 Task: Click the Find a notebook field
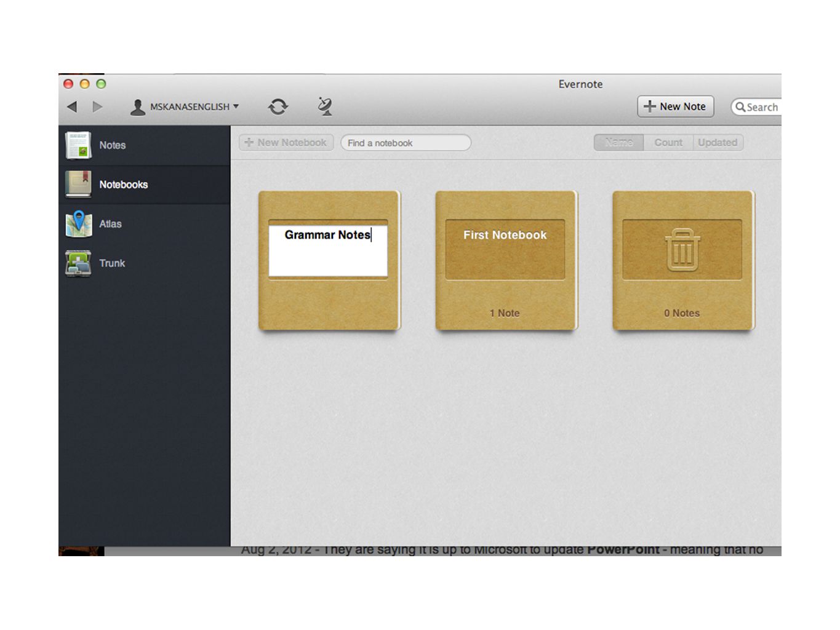(406, 143)
